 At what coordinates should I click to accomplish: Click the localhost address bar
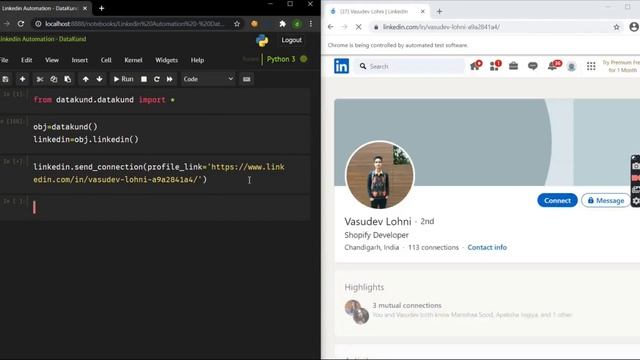pos(135,24)
